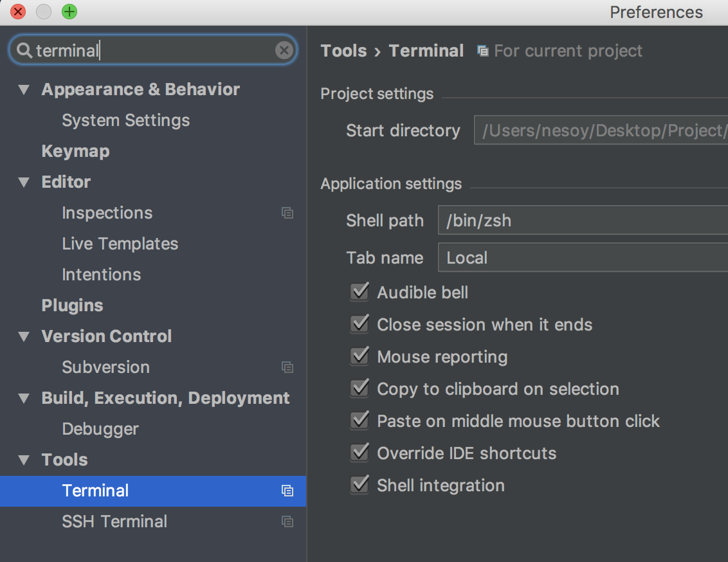728x562 pixels.
Task: Collapse the Tools section arrow
Action: (24, 460)
